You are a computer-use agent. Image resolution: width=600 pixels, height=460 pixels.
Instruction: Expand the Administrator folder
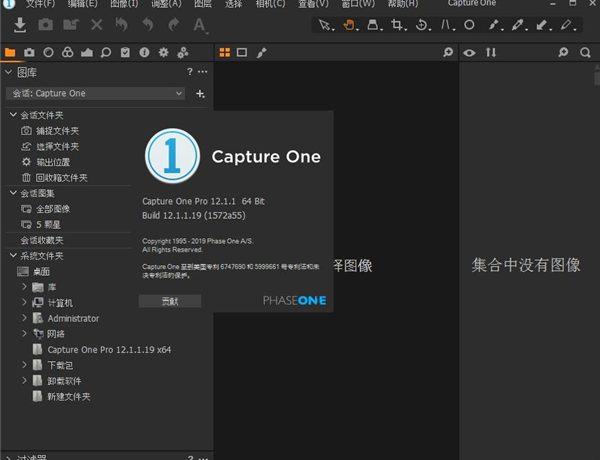(24, 318)
